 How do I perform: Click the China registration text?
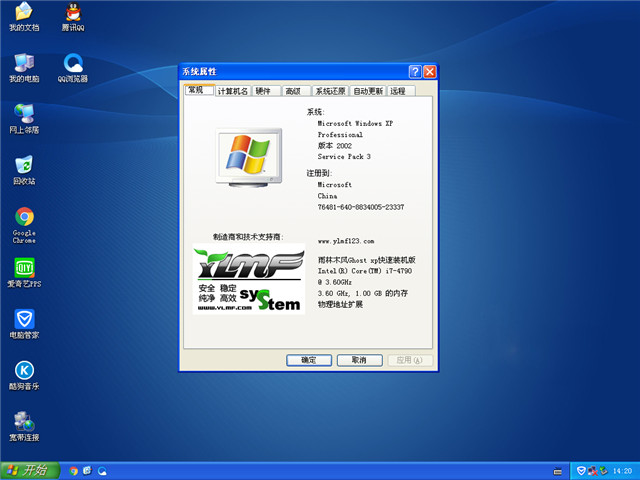coord(327,196)
